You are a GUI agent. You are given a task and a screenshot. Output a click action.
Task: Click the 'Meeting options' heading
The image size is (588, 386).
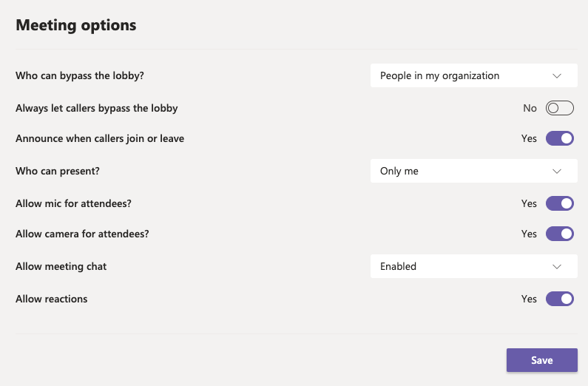click(x=76, y=25)
